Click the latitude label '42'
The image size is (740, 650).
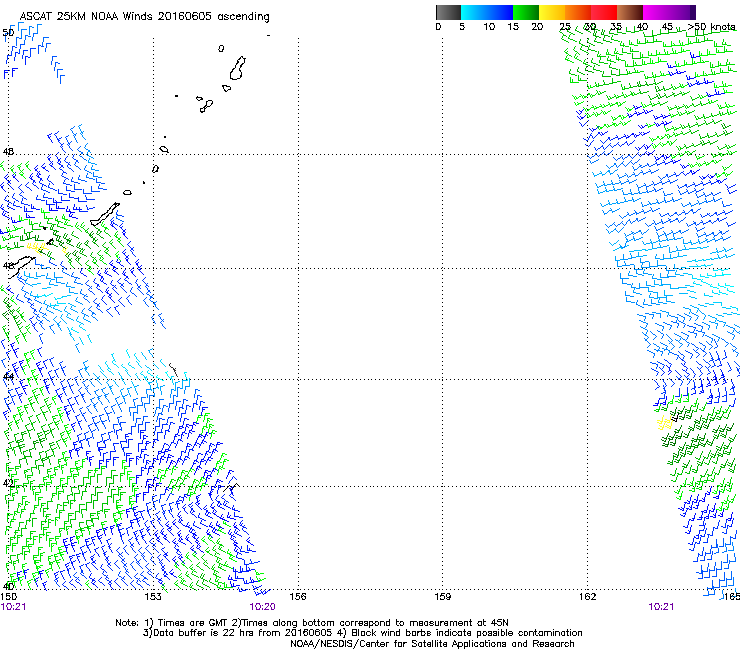8,483
